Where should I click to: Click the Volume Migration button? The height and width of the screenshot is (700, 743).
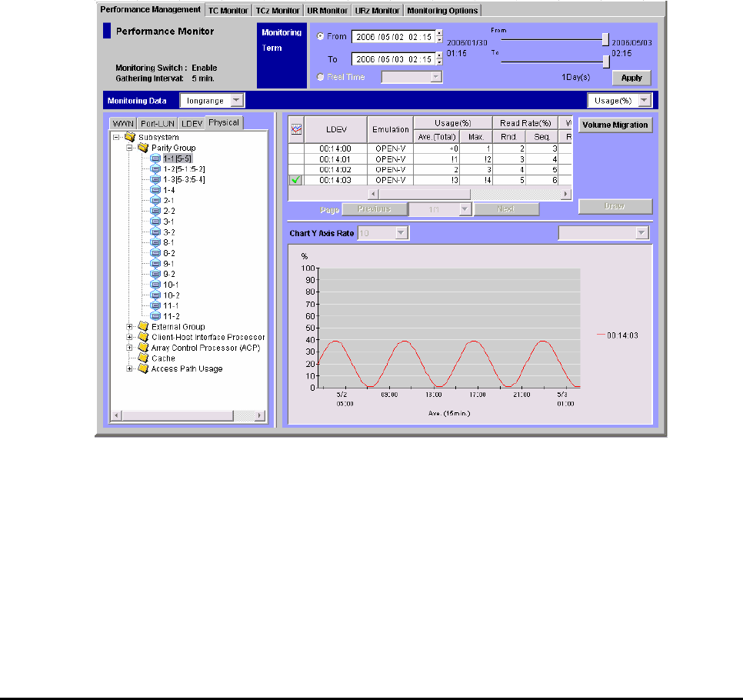615,125
